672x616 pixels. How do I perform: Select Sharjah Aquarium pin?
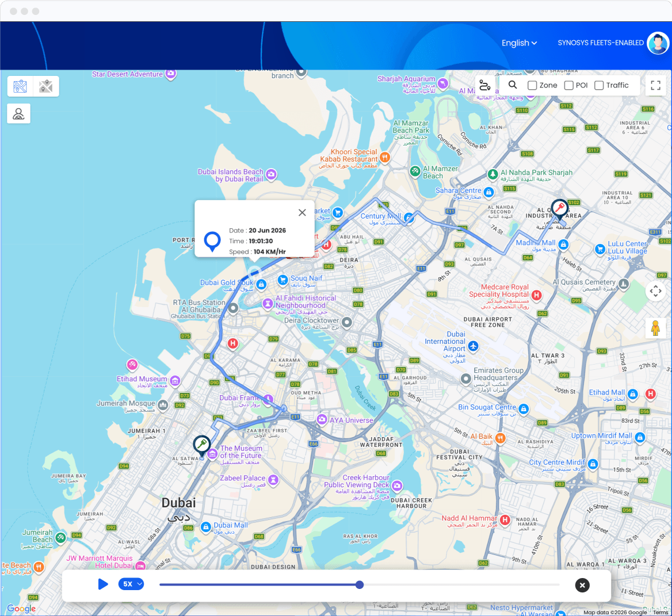coord(443,83)
